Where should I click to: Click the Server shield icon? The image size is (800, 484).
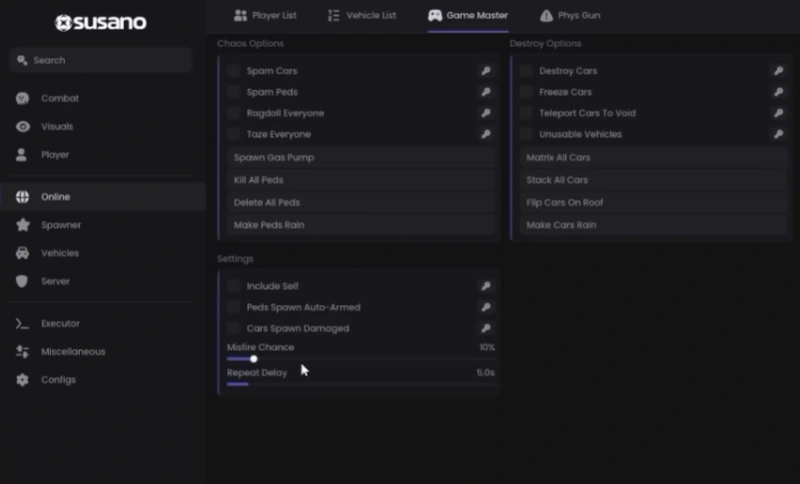(21, 281)
